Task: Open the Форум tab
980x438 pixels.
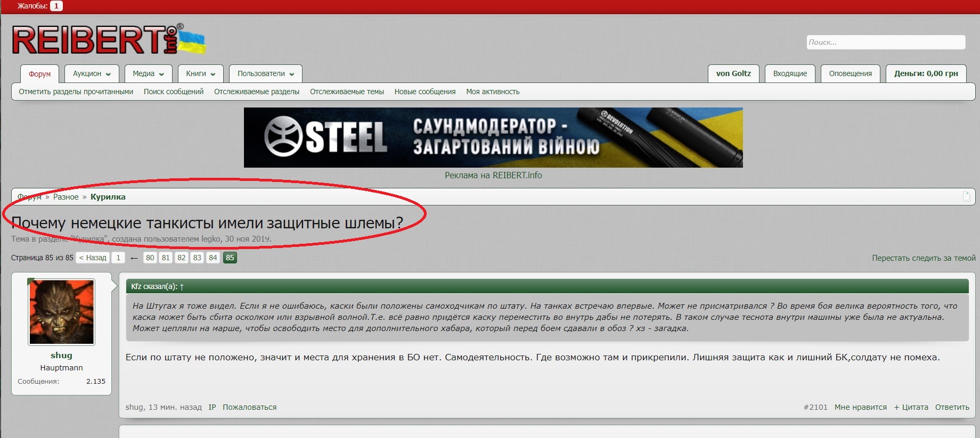Action: coord(40,74)
